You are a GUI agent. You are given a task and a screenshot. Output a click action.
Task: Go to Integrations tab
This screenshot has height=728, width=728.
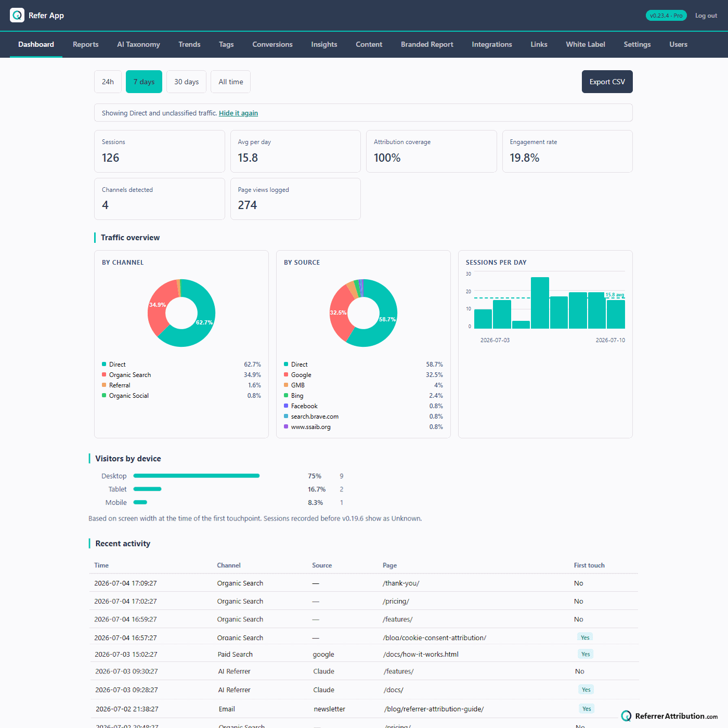(492, 44)
